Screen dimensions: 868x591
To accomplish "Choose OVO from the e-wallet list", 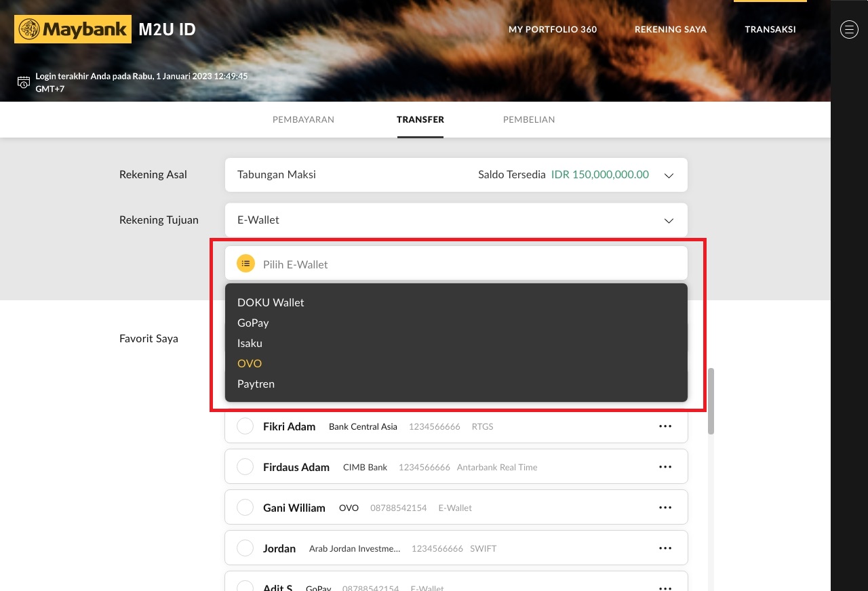I will coord(250,363).
